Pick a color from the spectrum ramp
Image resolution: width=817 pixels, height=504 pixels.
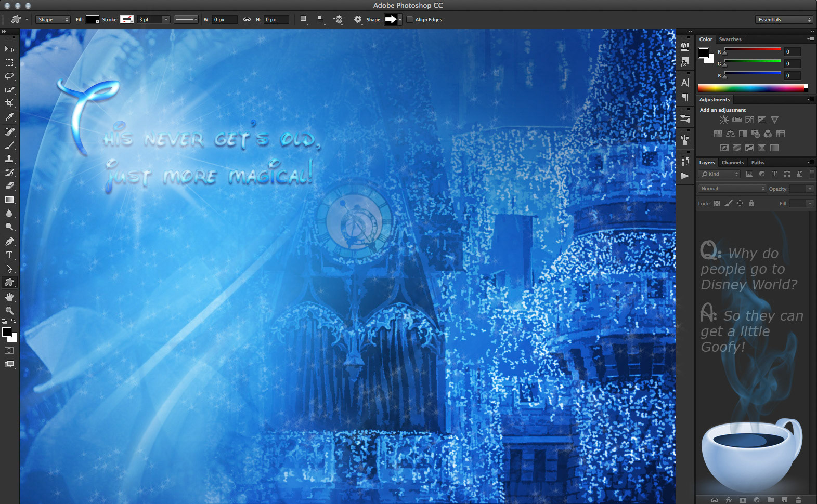[753, 88]
